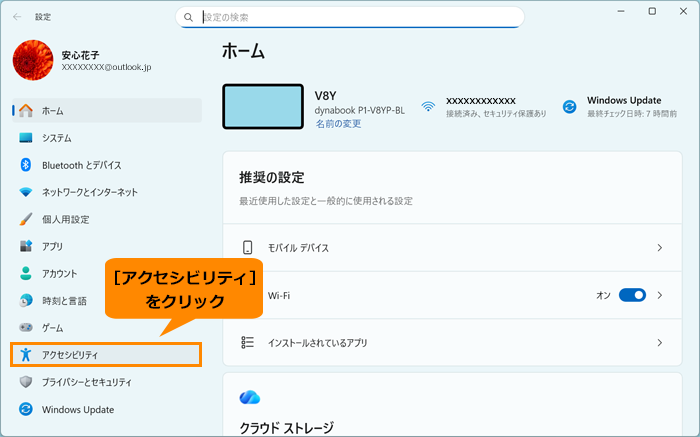This screenshot has height=437, width=700.
Task: Click the Accessibility figure icon
Action: point(26,355)
